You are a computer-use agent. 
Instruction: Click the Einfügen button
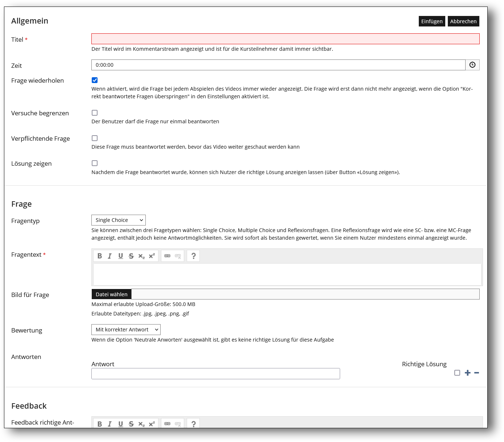click(432, 21)
